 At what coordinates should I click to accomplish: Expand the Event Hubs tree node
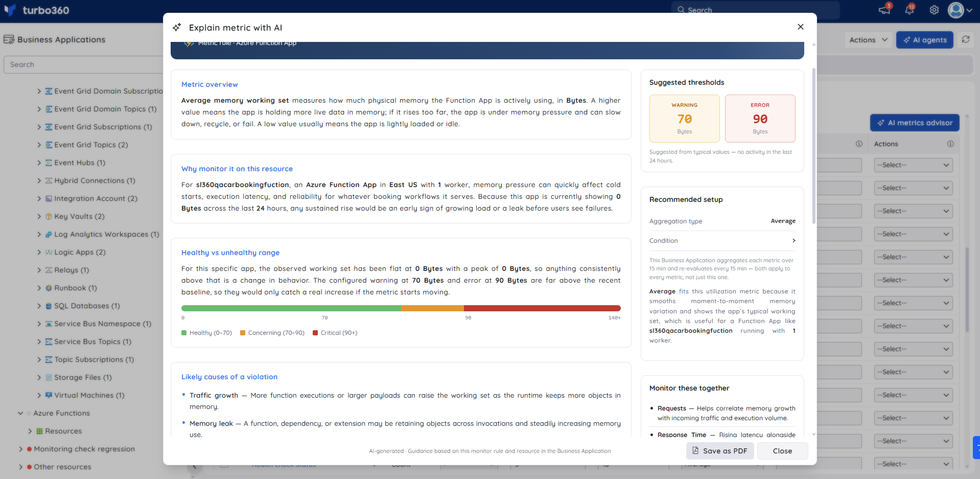point(39,163)
